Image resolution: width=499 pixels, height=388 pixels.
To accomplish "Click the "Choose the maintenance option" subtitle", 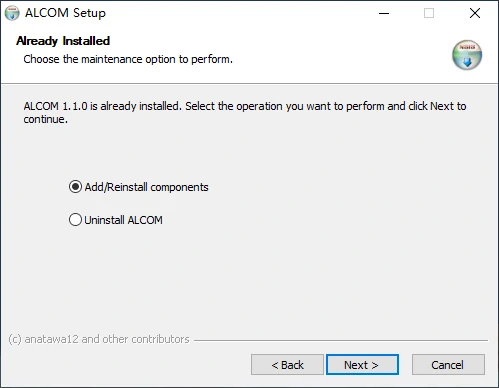I will [128, 59].
